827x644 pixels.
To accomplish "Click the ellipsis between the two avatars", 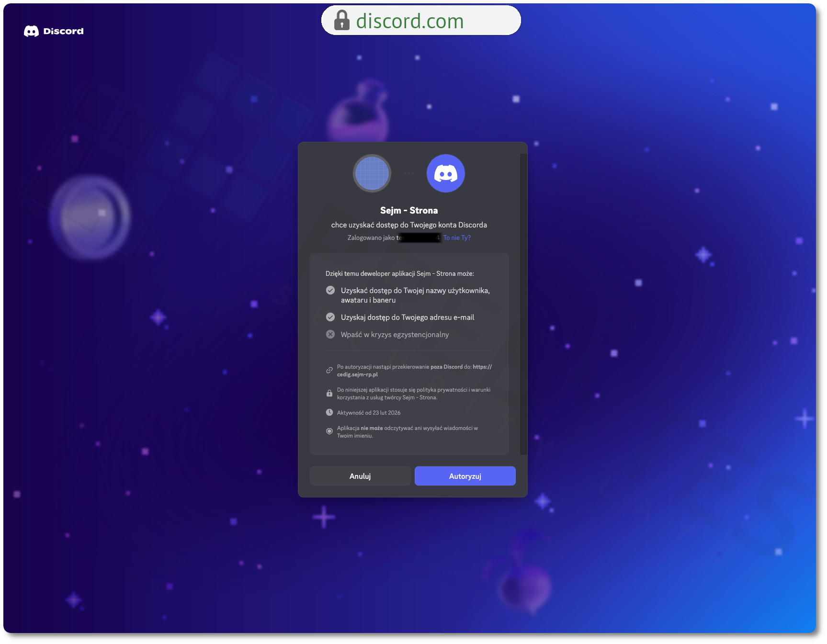I will click(x=408, y=173).
